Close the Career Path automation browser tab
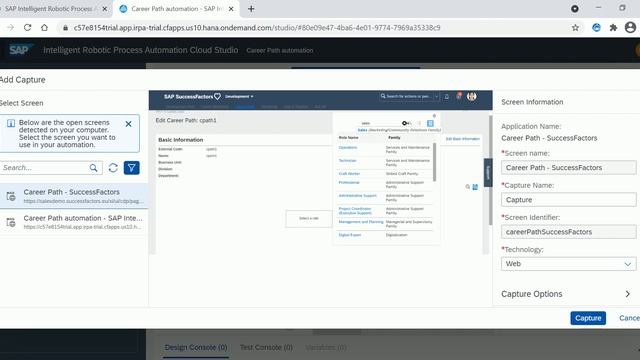 pos(231,9)
